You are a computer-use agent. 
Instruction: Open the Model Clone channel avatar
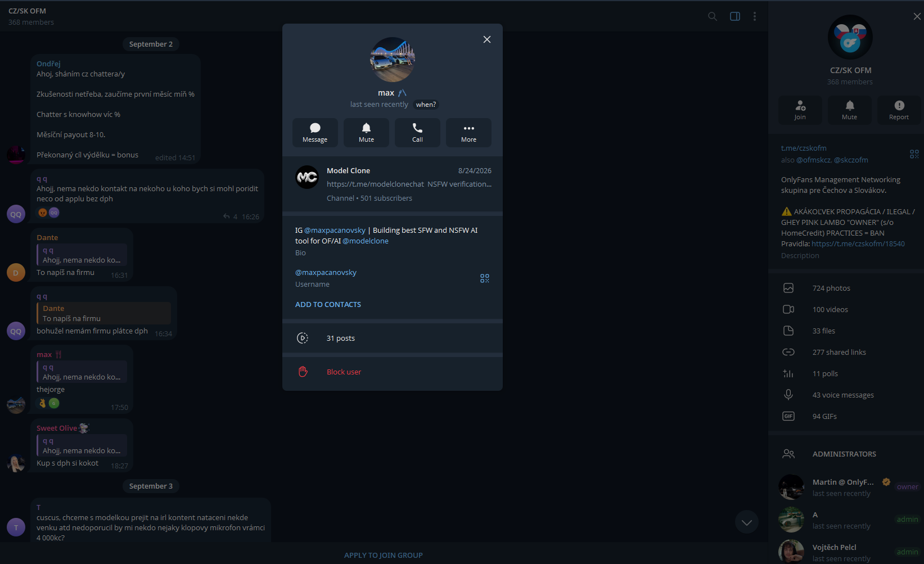(307, 177)
